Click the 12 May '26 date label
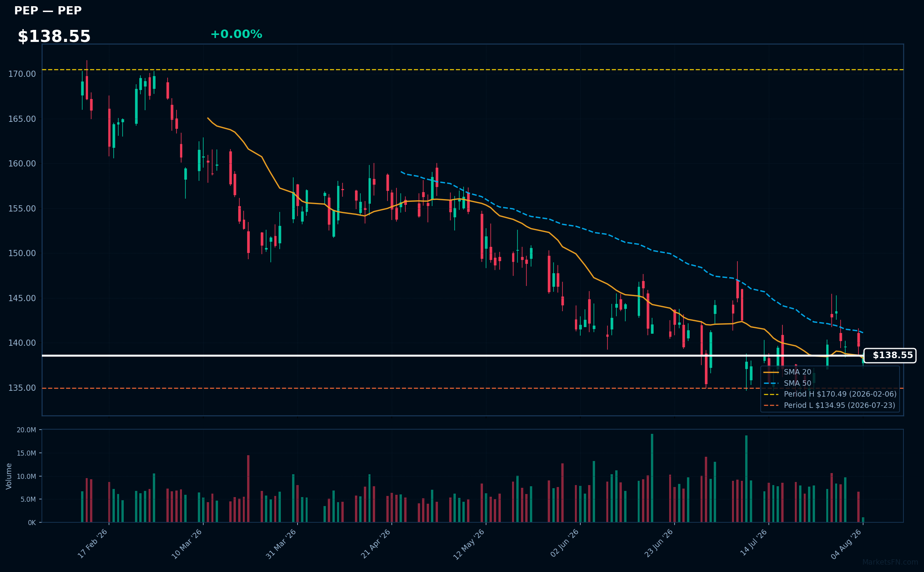 (x=469, y=544)
